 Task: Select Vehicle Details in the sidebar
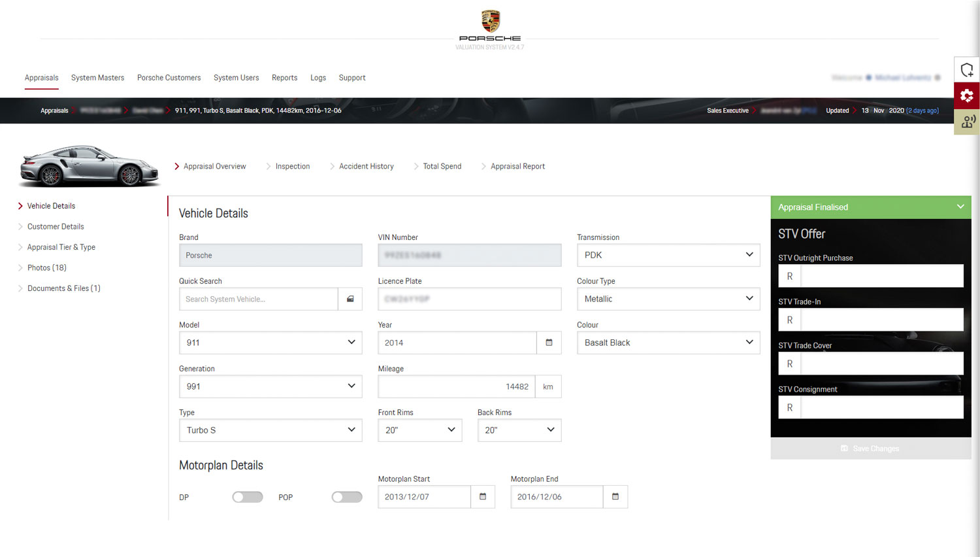[51, 206]
